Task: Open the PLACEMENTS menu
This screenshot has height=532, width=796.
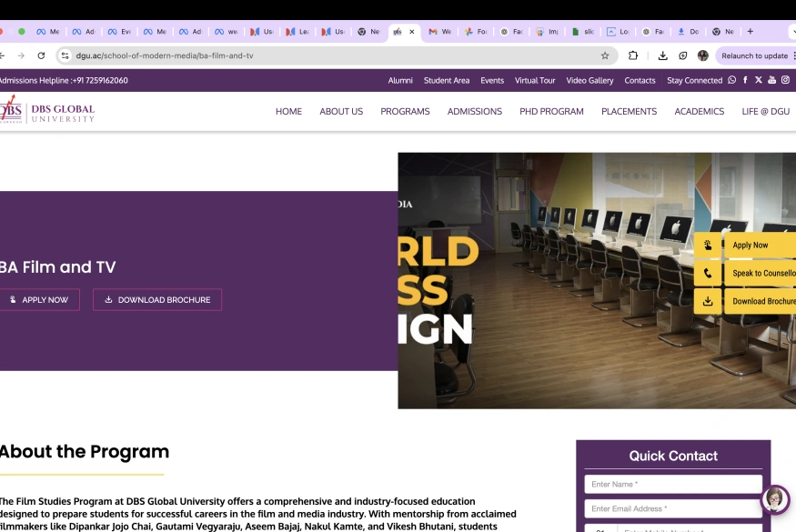Action: [629, 111]
